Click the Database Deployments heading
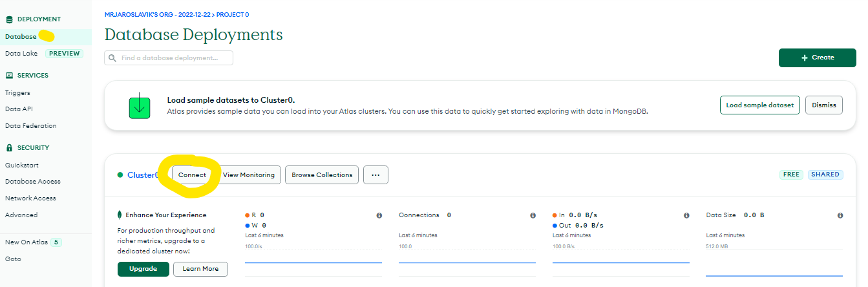The height and width of the screenshot is (287, 868). [x=194, y=34]
